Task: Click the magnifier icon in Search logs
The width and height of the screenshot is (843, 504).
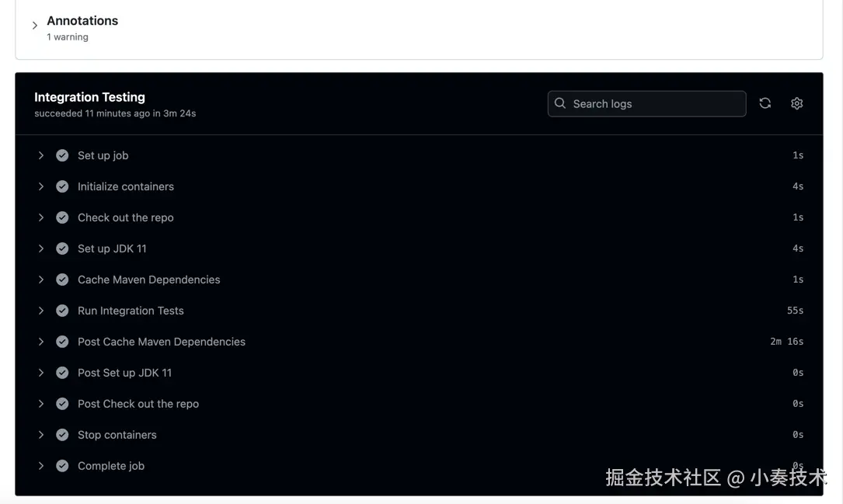Action: tap(560, 103)
